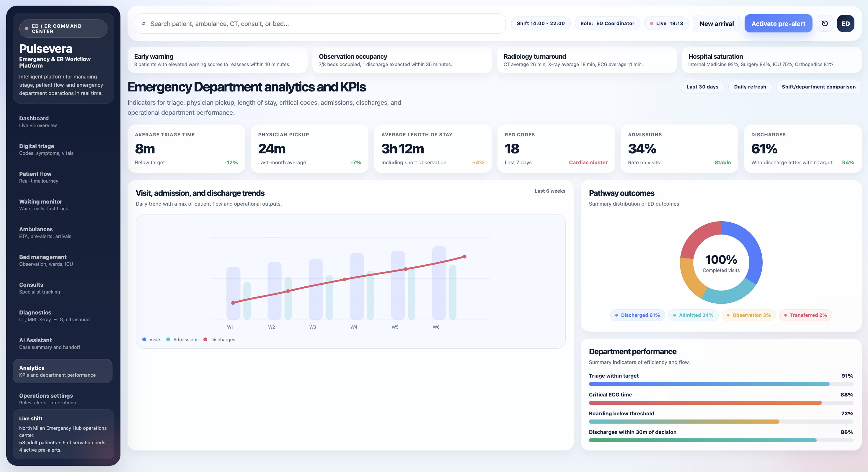Click the refresh icon button

(825, 24)
